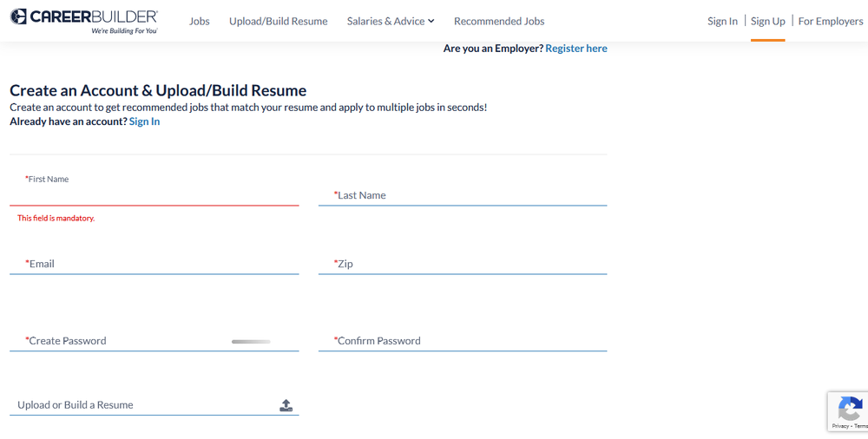Select the Email input field
868x439 pixels.
point(154,264)
